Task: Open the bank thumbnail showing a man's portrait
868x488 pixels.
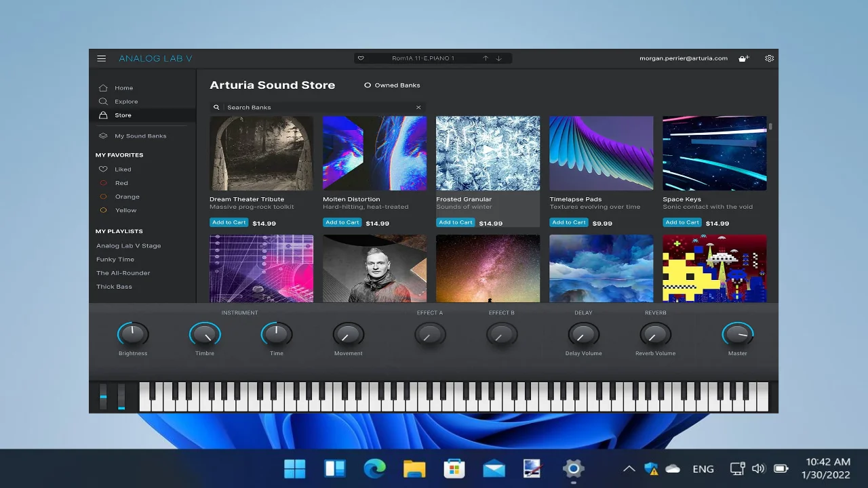Action: coord(375,268)
